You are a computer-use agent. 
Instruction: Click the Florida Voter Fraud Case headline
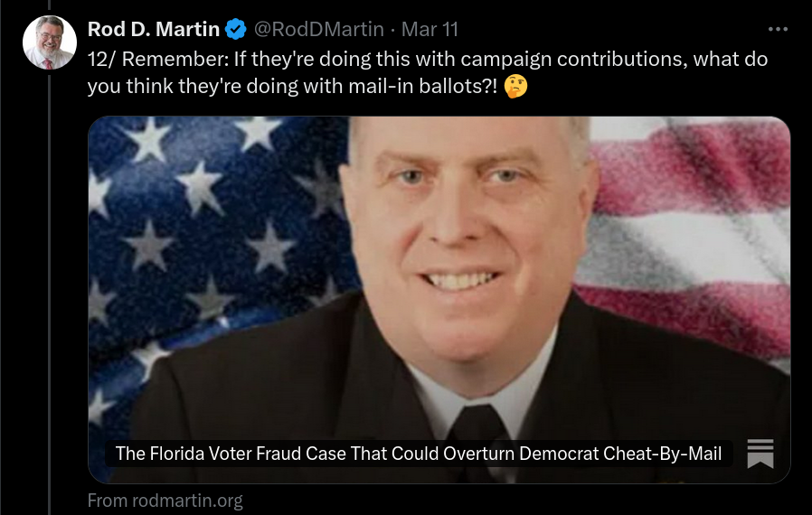[x=419, y=454]
